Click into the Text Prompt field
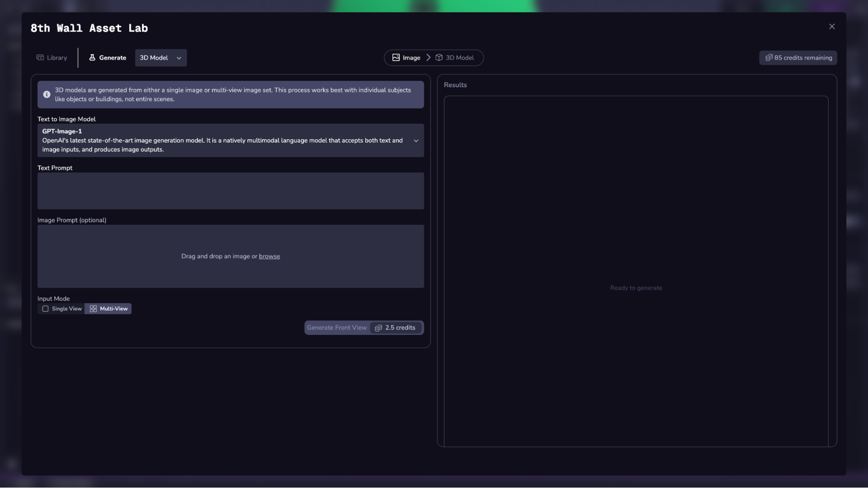Image resolution: width=868 pixels, height=488 pixels. tap(230, 191)
